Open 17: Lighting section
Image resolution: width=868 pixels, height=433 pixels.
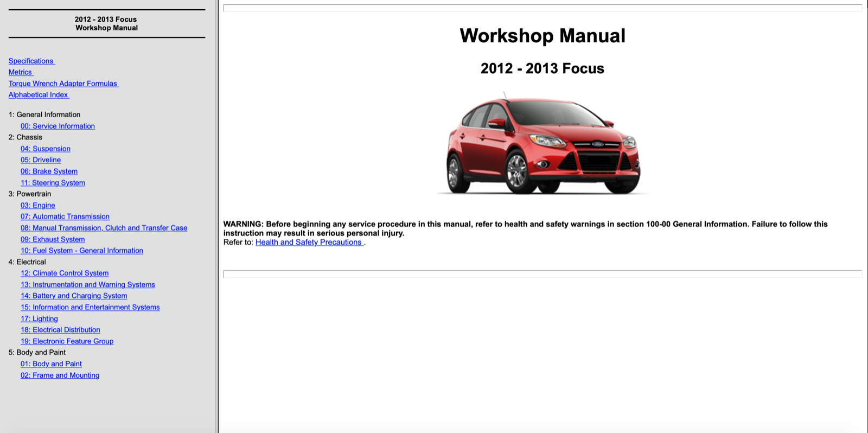pos(39,319)
